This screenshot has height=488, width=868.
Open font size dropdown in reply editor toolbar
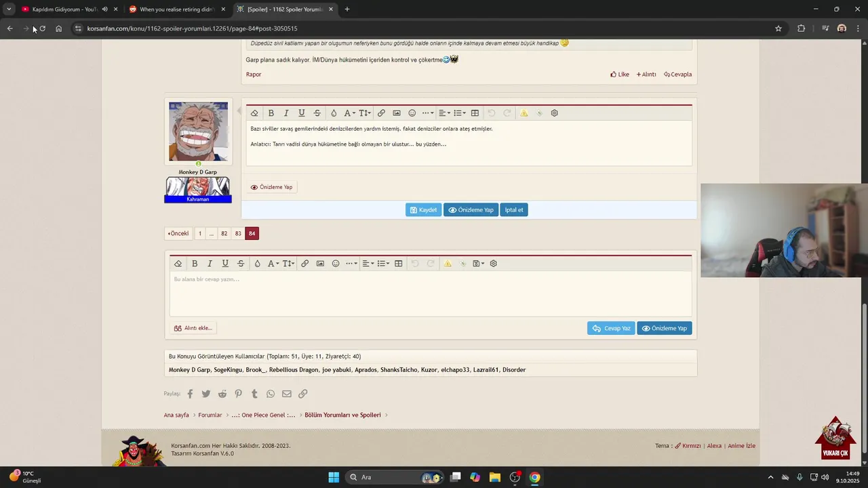(x=289, y=264)
